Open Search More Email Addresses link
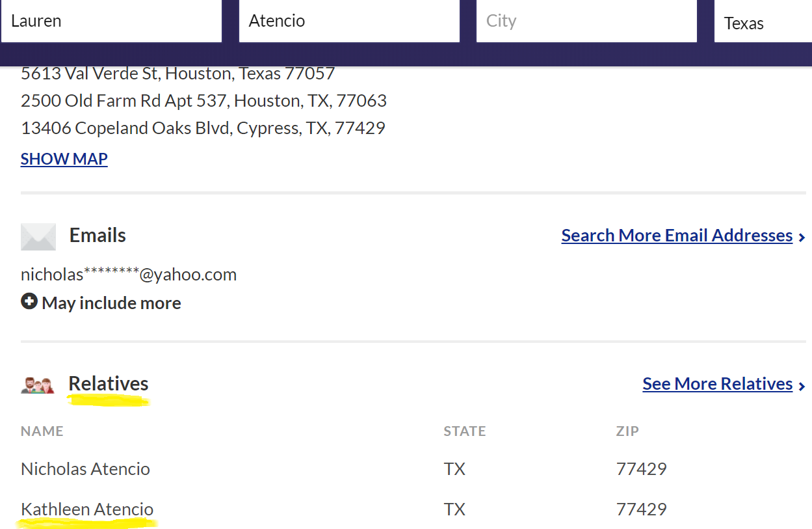The height and width of the screenshot is (529, 812). 677,236
